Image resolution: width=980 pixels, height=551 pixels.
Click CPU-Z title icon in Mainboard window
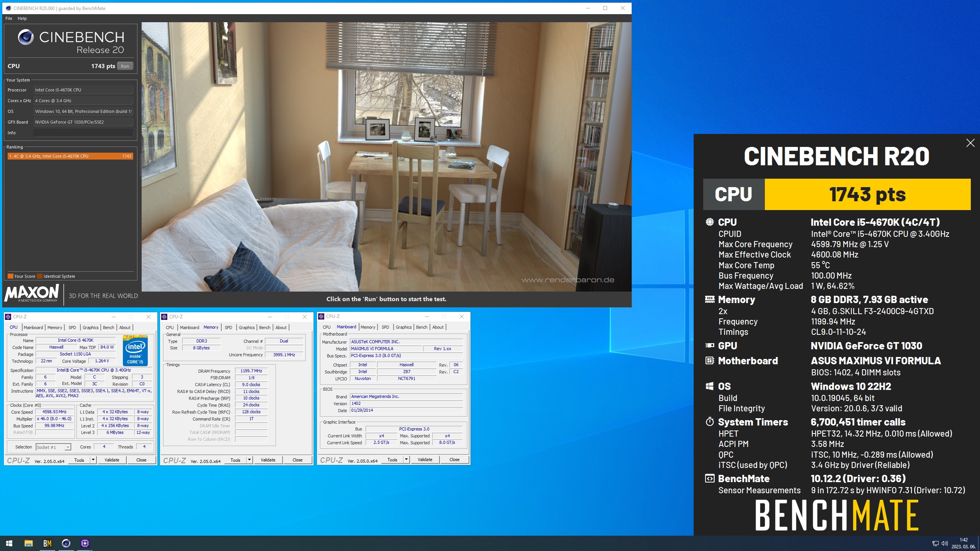321,316
